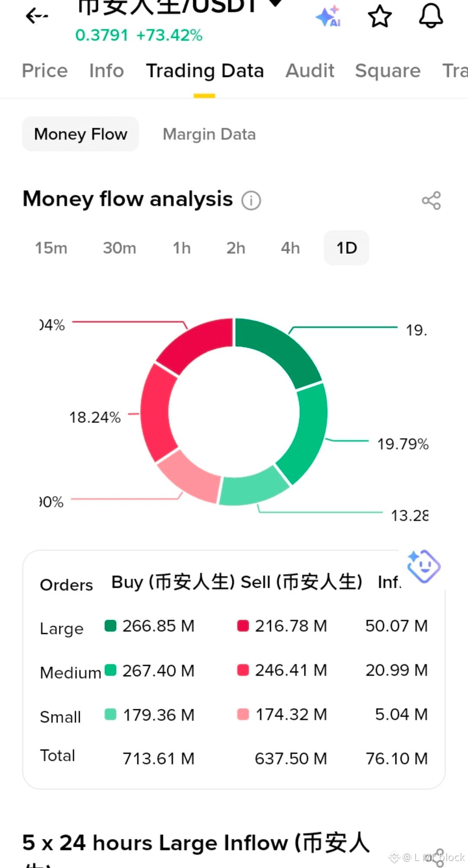The width and height of the screenshot is (468, 868).
Task: Open price alerts via bell icon
Action: click(431, 16)
